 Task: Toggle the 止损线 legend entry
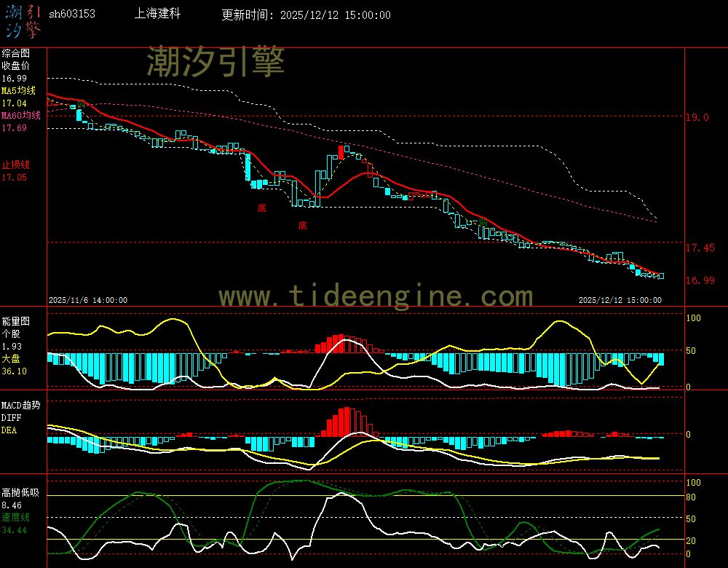click(15, 165)
